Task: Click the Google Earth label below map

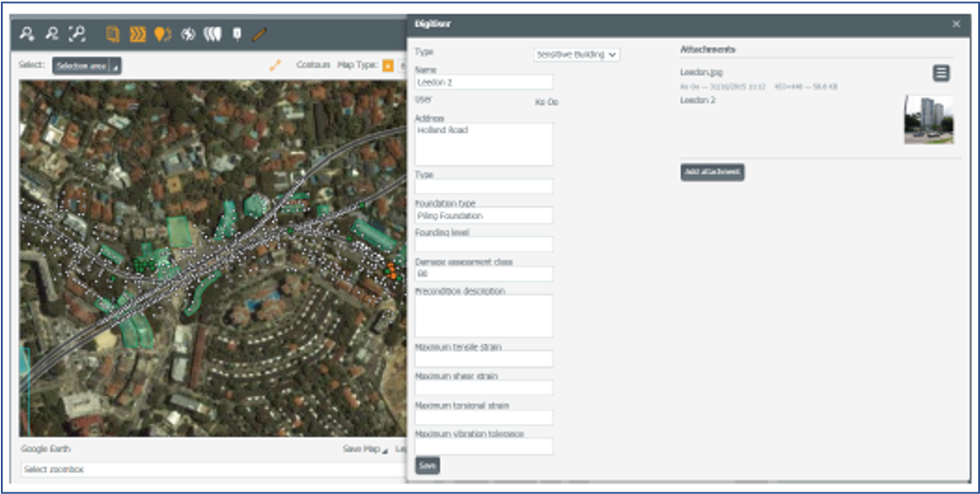Action: pos(46,449)
